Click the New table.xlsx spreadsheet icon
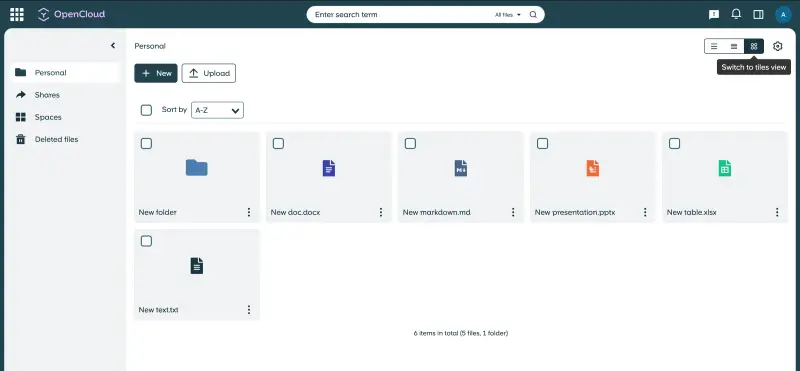The image size is (800, 371). (724, 168)
